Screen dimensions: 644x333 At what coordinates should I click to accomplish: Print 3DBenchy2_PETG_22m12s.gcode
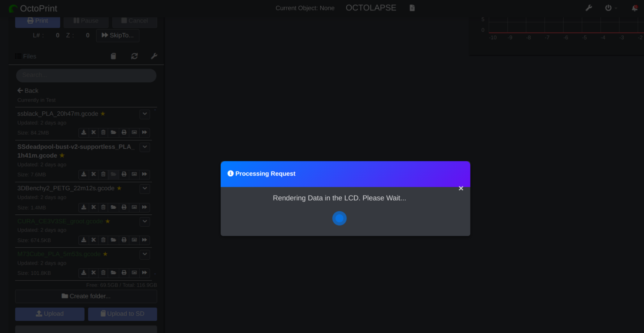[x=124, y=207]
